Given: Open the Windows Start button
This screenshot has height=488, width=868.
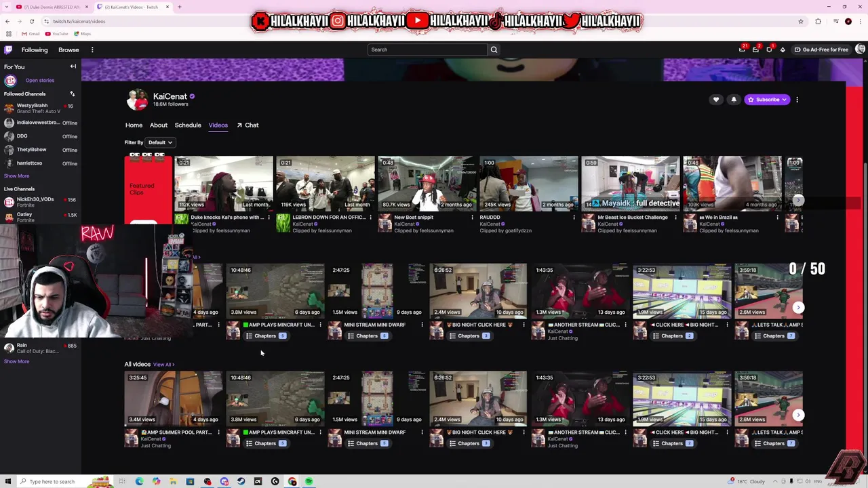Looking at the screenshot, I should coord(7,481).
